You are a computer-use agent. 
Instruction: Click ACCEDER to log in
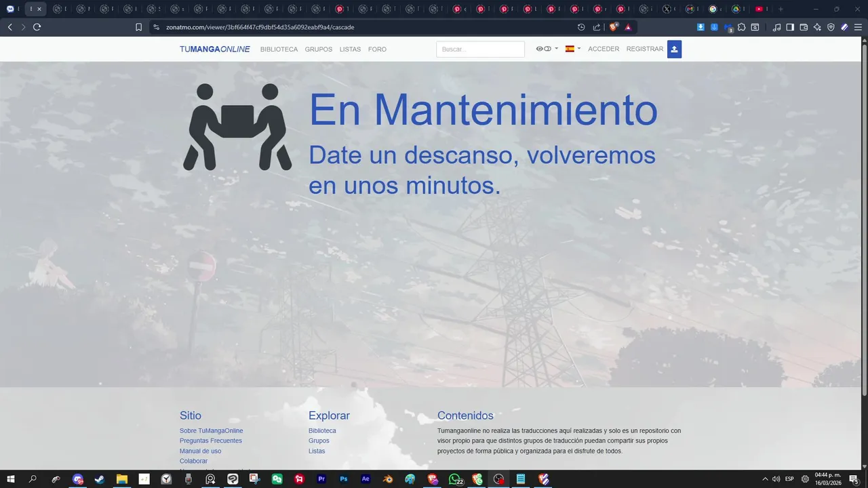click(x=604, y=49)
